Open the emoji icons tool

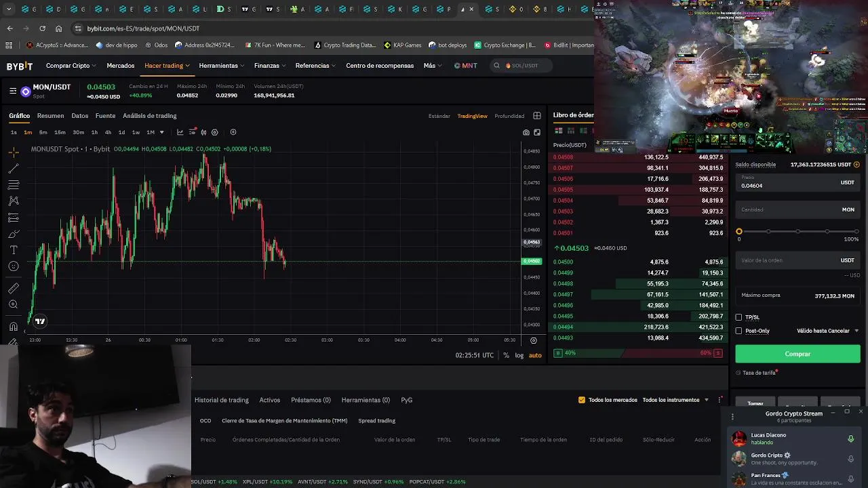(x=14, y=266)
